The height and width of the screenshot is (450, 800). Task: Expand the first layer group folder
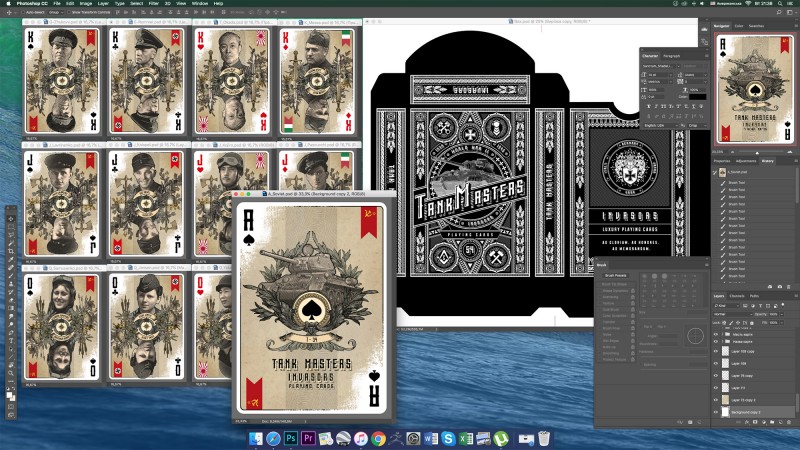point(722,334)
